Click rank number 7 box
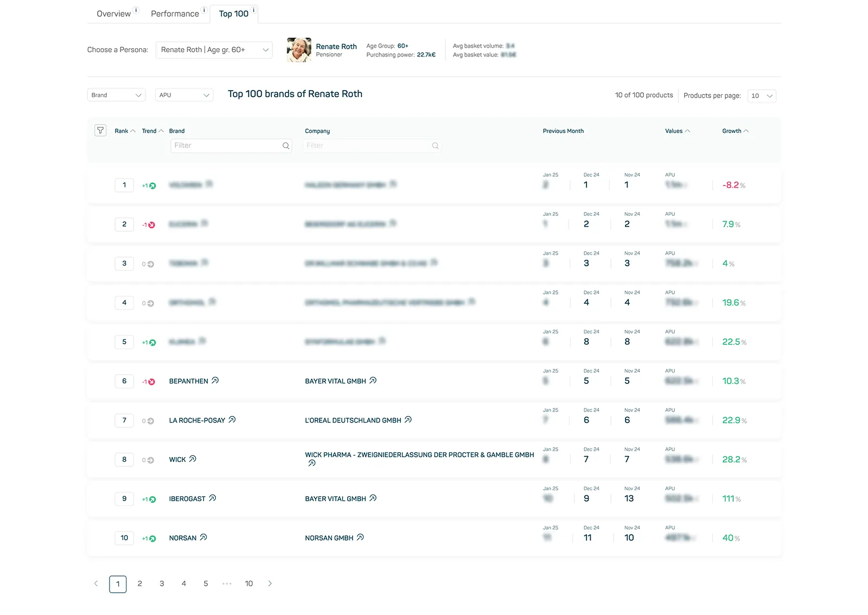868x615 pixels. (x=124, y=420)
